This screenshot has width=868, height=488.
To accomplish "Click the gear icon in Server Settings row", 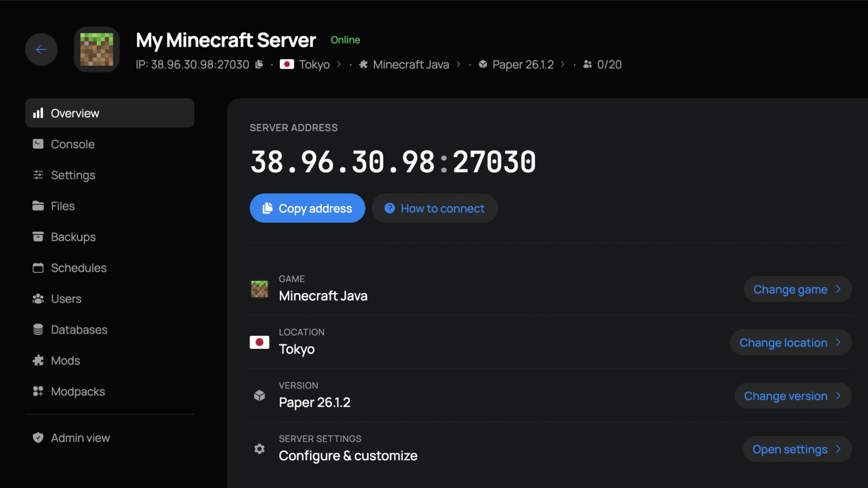I will click(259, 449).
